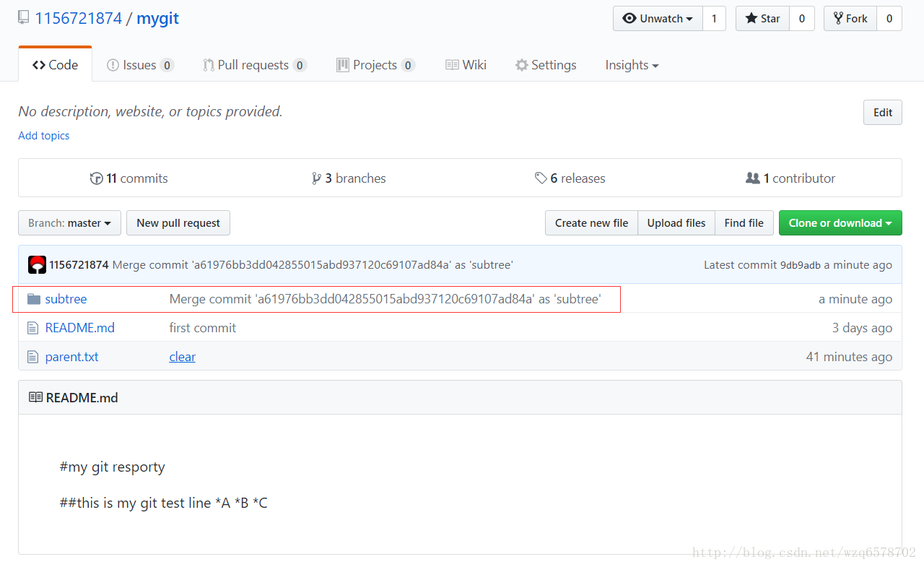Click the star icon on Star button
Image resolution: width=924 pixels, height=567 pixels.
pos(751,19)
